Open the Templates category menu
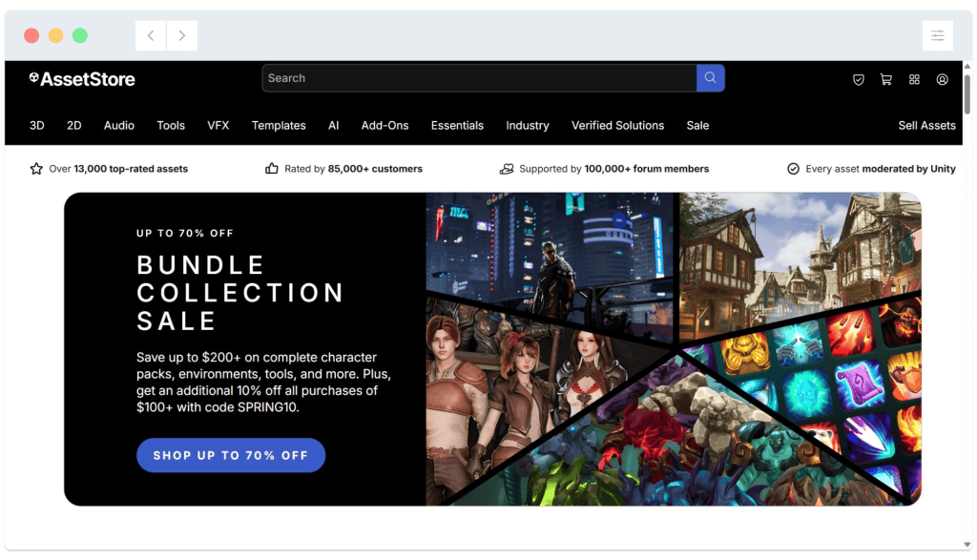 (279, 125)
